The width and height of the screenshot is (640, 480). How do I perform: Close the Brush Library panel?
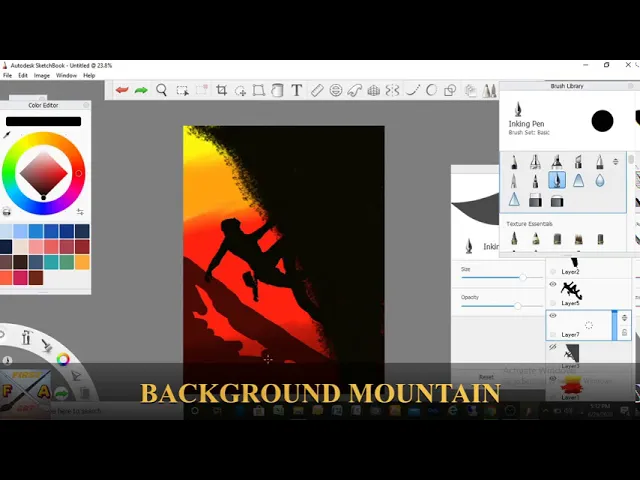pyautogui.click(x=631, y=86)
